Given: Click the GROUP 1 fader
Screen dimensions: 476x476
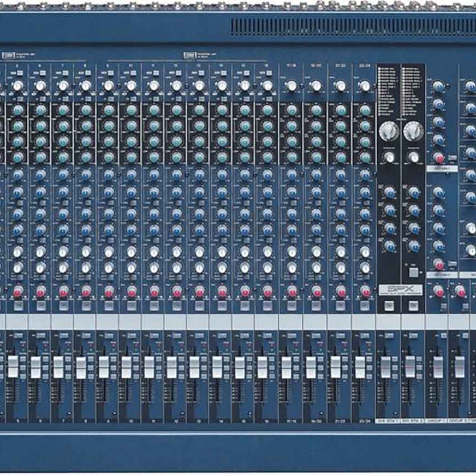Looking at the screenshot, I should coord(438,367).
